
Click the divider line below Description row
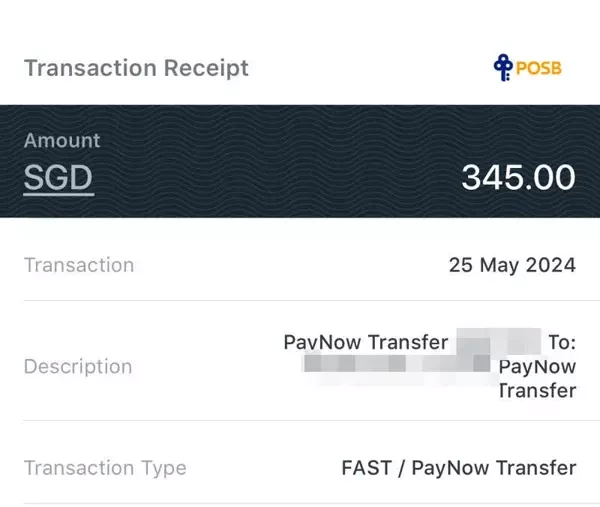(x=311, y=420)
